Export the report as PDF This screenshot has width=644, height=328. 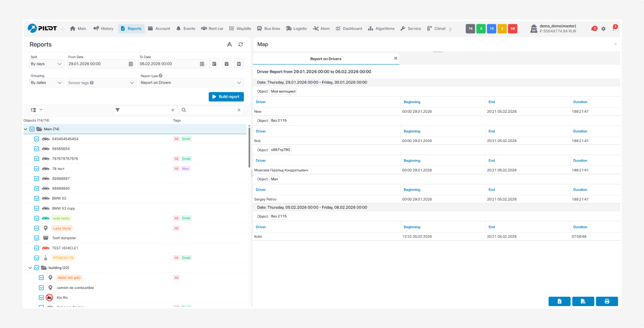583,302
